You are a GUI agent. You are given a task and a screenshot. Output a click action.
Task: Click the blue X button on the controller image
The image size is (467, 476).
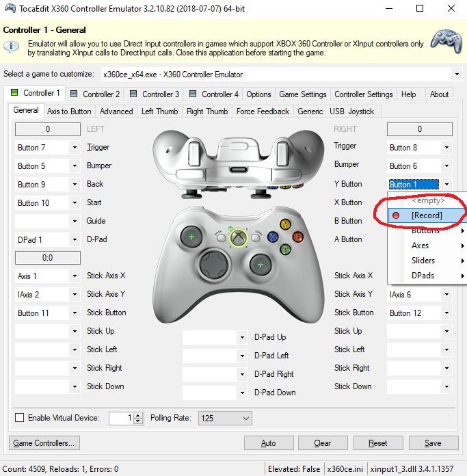click(273, 237)
